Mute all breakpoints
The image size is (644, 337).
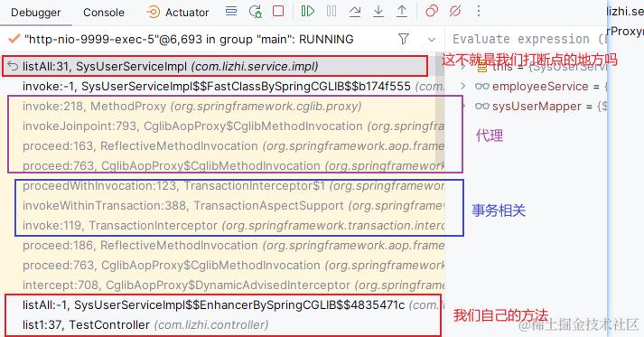tap(455, 11)
